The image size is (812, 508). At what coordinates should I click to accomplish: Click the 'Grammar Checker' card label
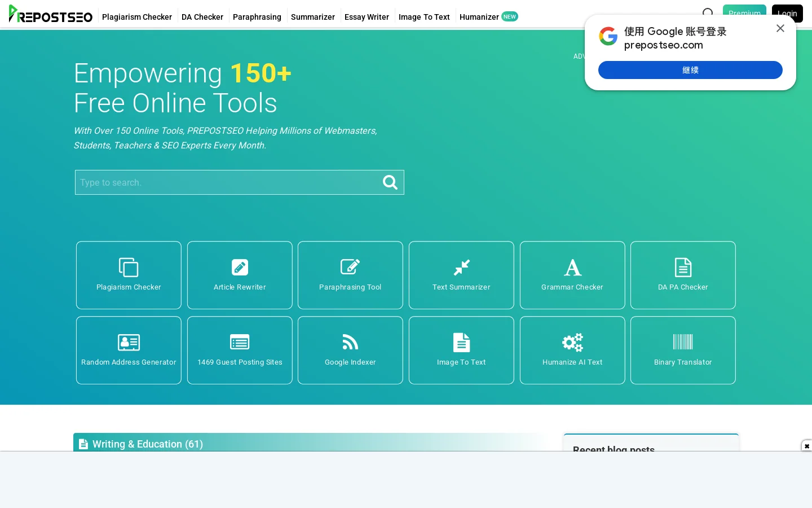point(572,287)
